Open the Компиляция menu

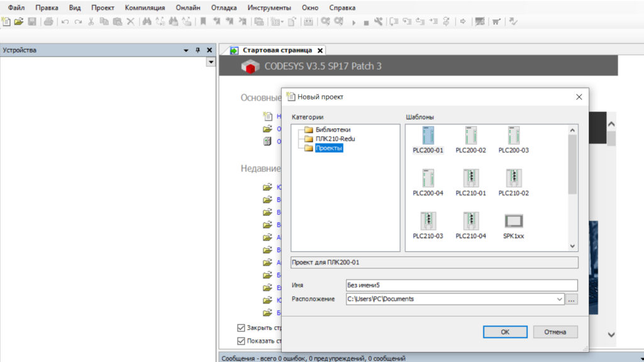click(x=145, y=8)
